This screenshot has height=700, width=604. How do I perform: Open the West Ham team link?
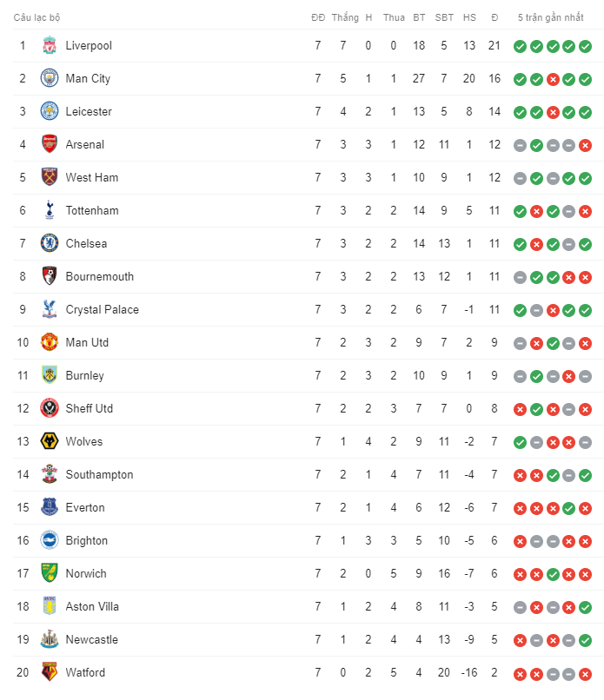[92, 177]
